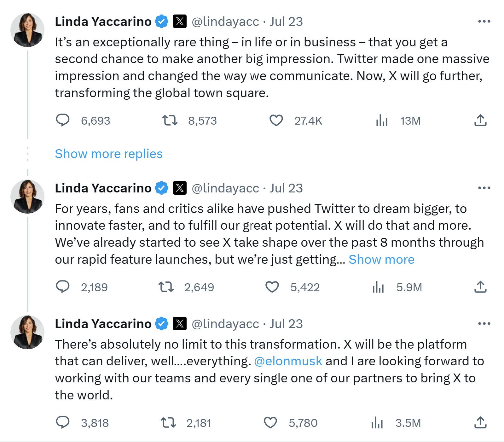Reply to the 'exceptionally rare thing' tweet
Screen dimensions: 504x442
[63, 121]
